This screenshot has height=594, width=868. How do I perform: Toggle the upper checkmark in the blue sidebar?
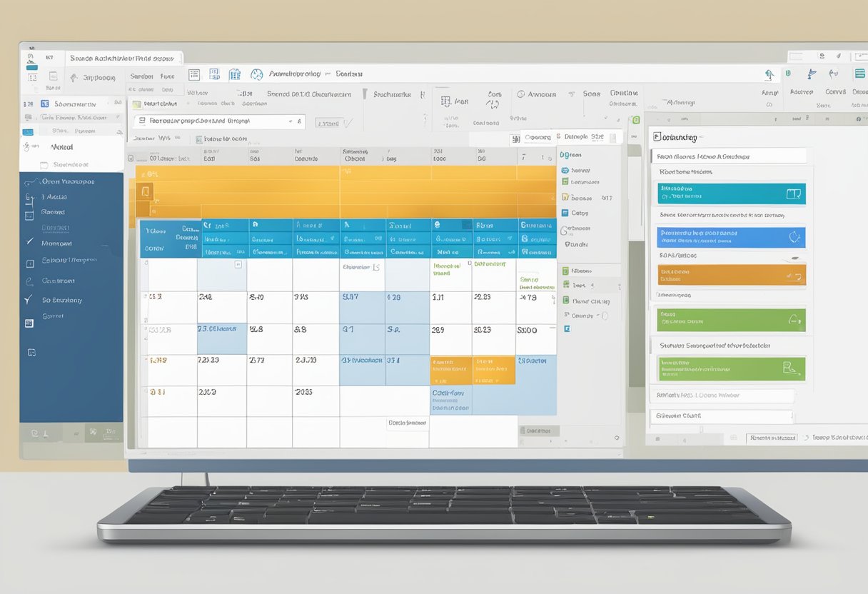(29, 242)
